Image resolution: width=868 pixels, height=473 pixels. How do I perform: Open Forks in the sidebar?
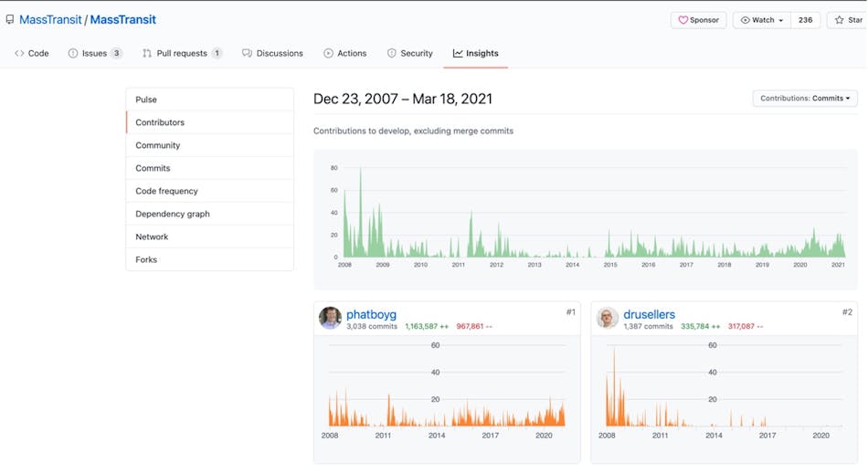click(210, 259)
